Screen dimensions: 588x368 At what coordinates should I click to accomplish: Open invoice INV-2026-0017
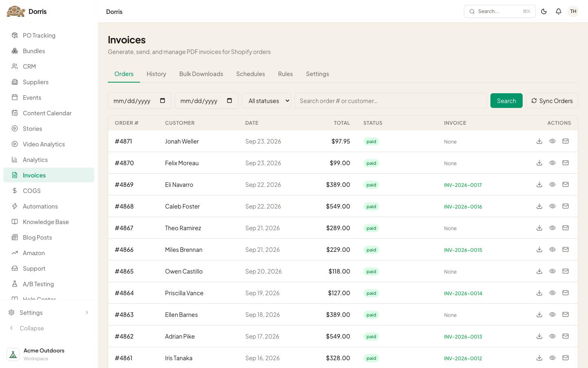(x=463, y=185)
